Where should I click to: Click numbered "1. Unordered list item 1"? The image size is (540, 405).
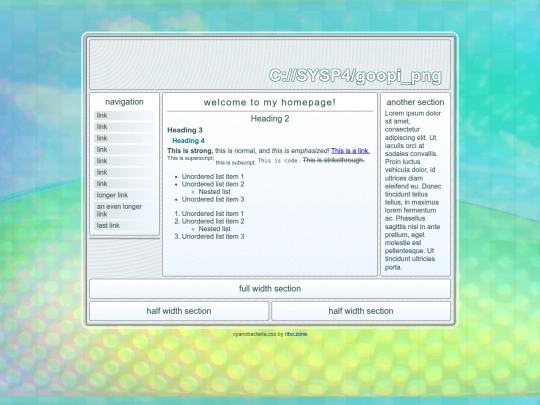tap(209, 214)
